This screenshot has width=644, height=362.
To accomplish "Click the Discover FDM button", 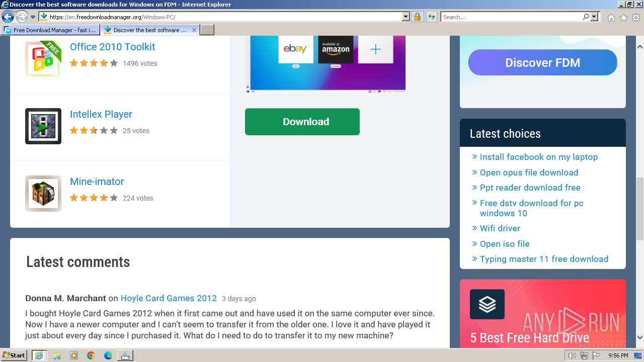I will [x=542, y=62].
